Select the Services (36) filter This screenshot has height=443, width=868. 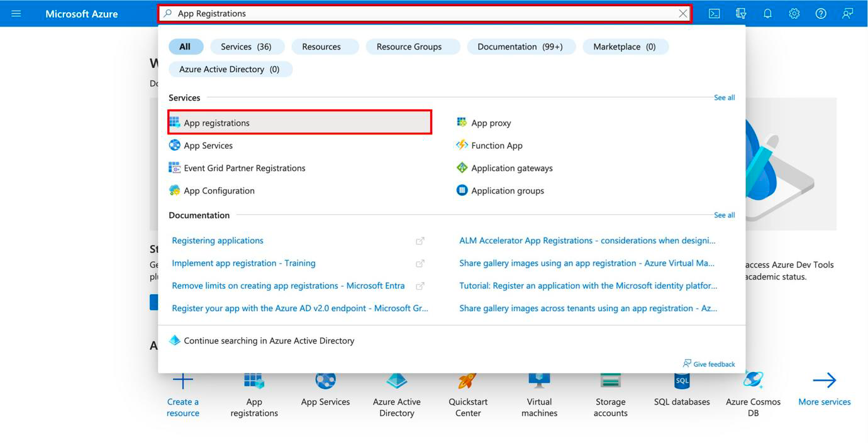pyautogui.click(x=246, y=46)
